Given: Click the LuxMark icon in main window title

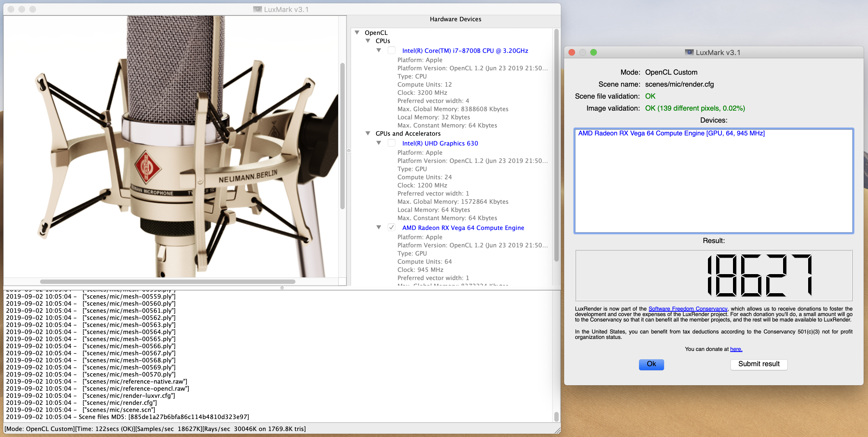Looking at the screenshot, I should pyautogui.click(x=258, y=9).
